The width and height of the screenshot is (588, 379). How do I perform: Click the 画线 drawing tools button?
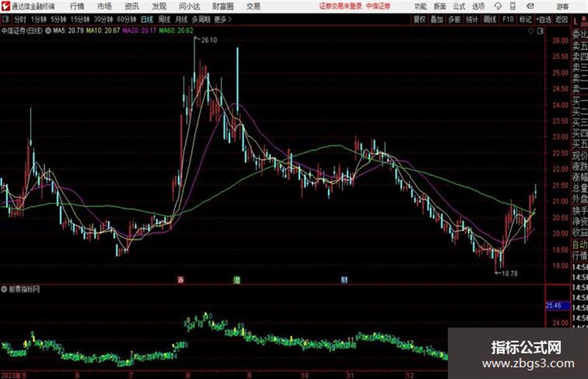pyautogui.click(x=490, y=19)
